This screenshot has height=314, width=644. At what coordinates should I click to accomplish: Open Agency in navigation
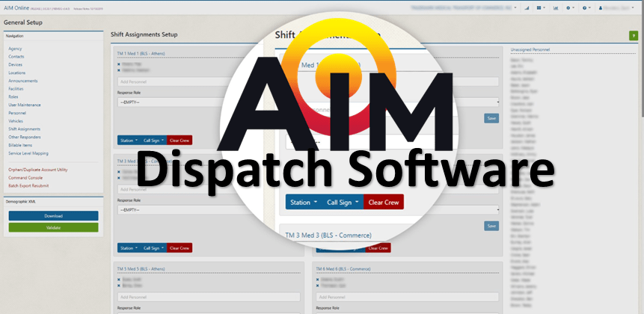click(15, 49)
